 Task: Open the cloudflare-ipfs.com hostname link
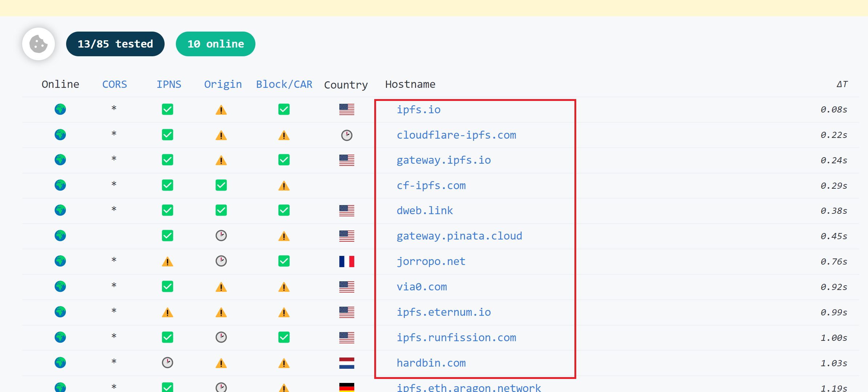456,135
